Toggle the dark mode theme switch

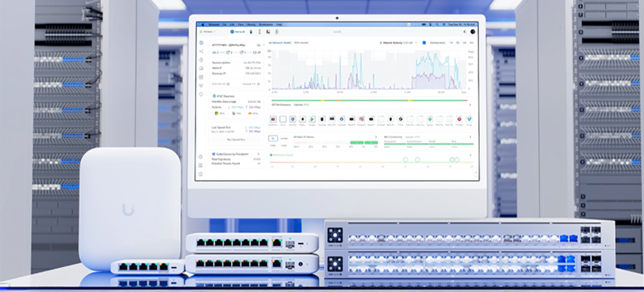(464, 32)
